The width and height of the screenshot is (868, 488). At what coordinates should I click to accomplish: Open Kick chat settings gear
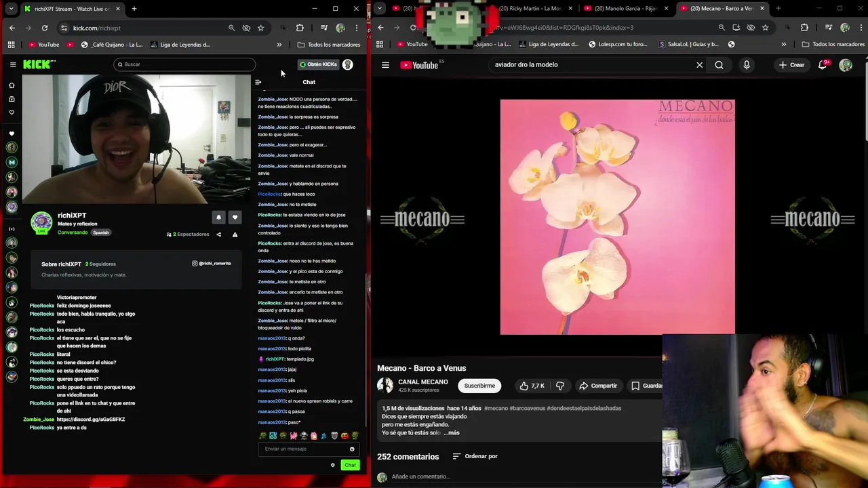pos(332,465)
